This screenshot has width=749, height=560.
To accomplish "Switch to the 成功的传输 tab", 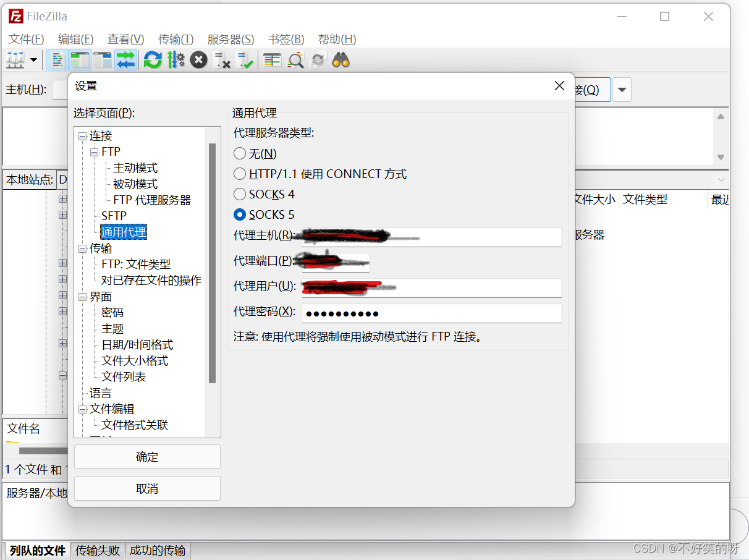I will (x=158, y=550).
